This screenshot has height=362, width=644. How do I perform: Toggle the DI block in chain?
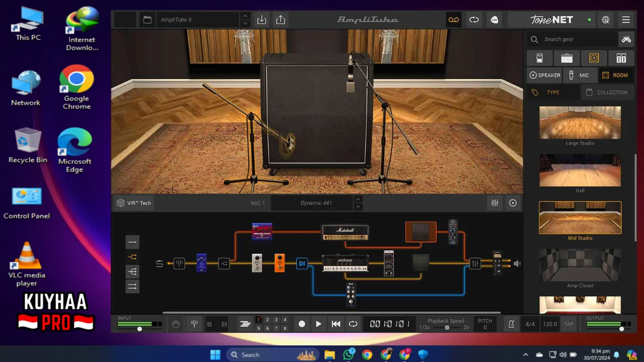pos(302,263)
